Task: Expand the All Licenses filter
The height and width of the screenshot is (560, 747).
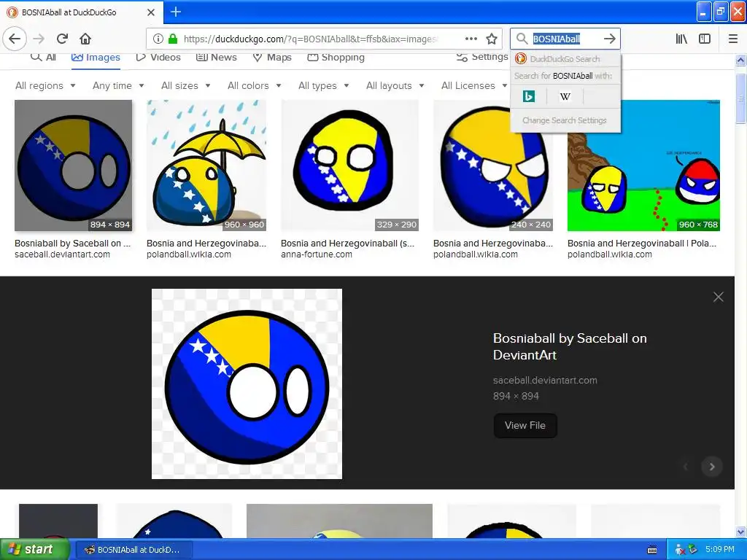Action: click(474, 86)
